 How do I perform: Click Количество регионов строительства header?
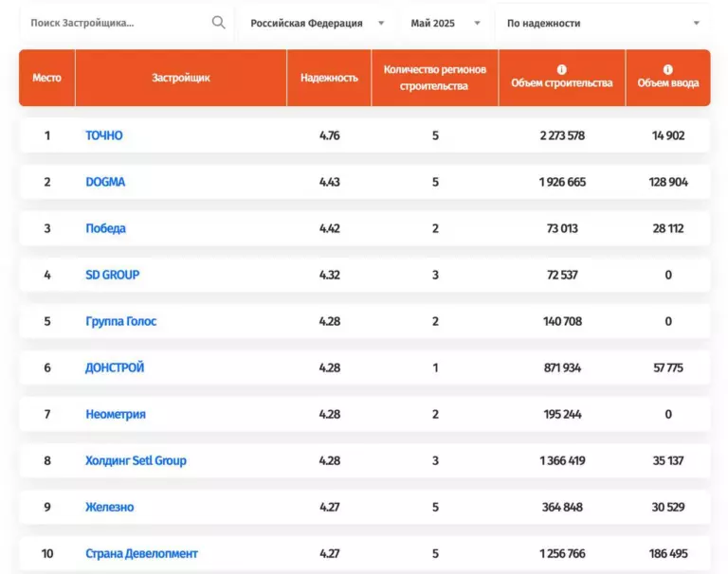(435, 78)
